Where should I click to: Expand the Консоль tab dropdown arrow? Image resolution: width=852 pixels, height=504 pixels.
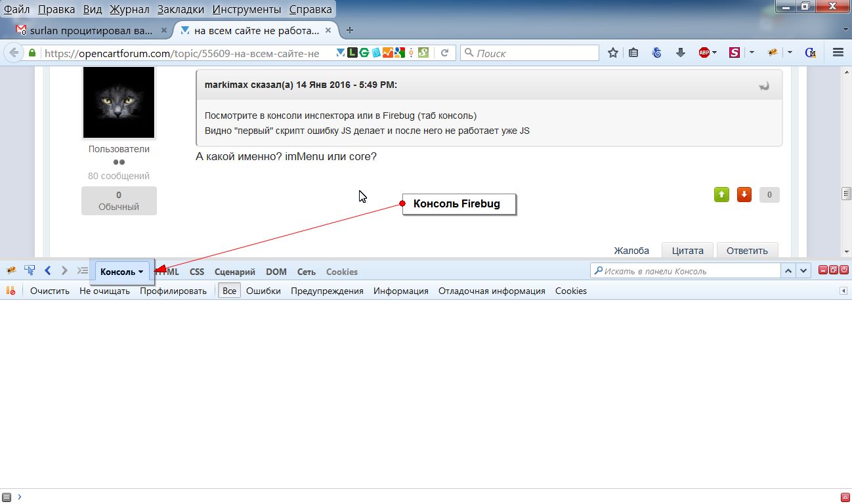pyautogui.click(x=141, y=272)
